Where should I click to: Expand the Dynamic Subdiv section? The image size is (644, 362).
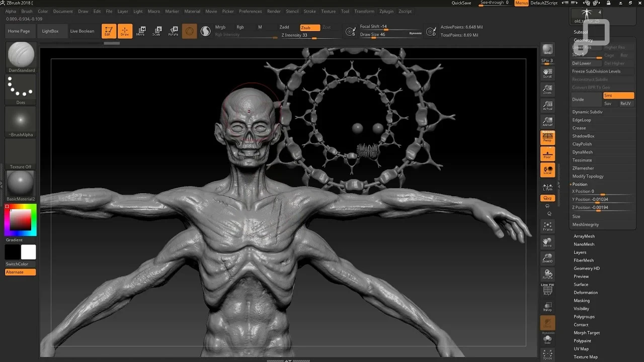point(587,112)
